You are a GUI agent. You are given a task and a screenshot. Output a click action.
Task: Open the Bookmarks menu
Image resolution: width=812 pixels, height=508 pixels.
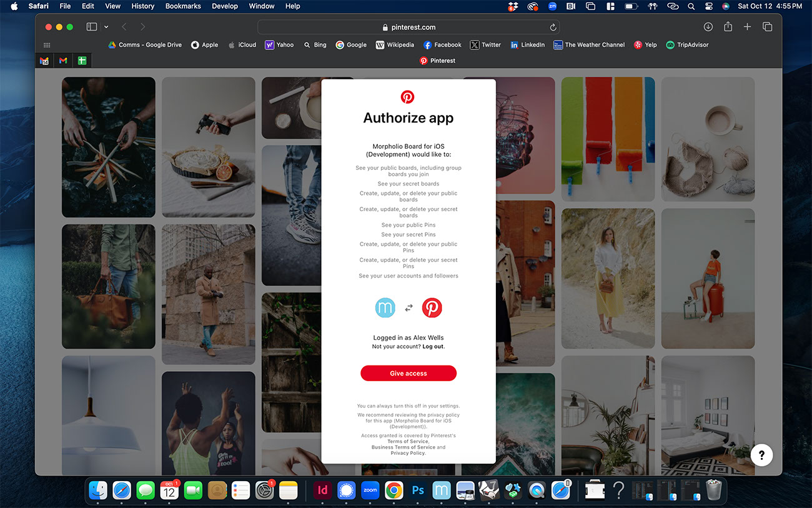pos(183,6)
